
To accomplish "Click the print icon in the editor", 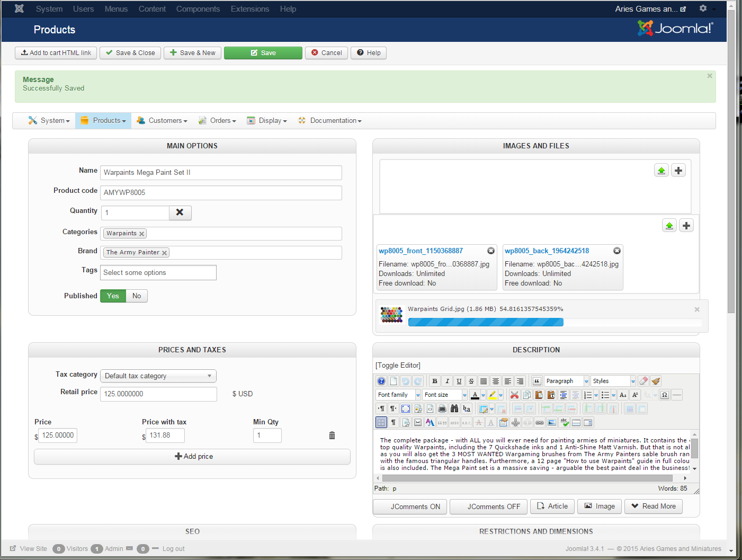I will coord(442,408).
